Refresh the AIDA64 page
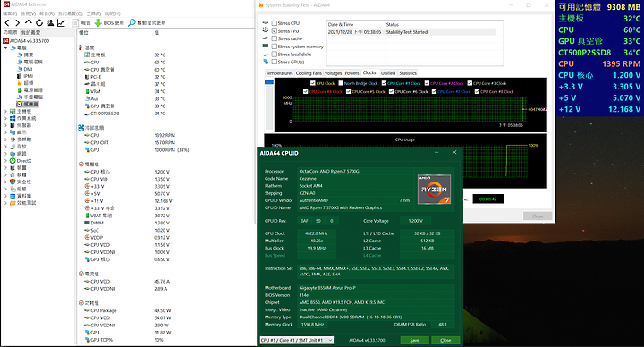The width and height of the screenshot is (644, 347). click(39, 23)
